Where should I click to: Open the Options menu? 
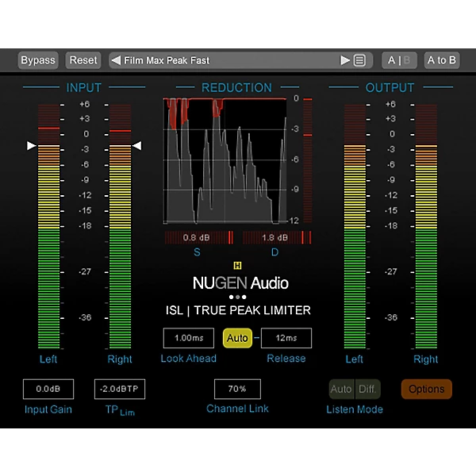(x=427, y=390)
